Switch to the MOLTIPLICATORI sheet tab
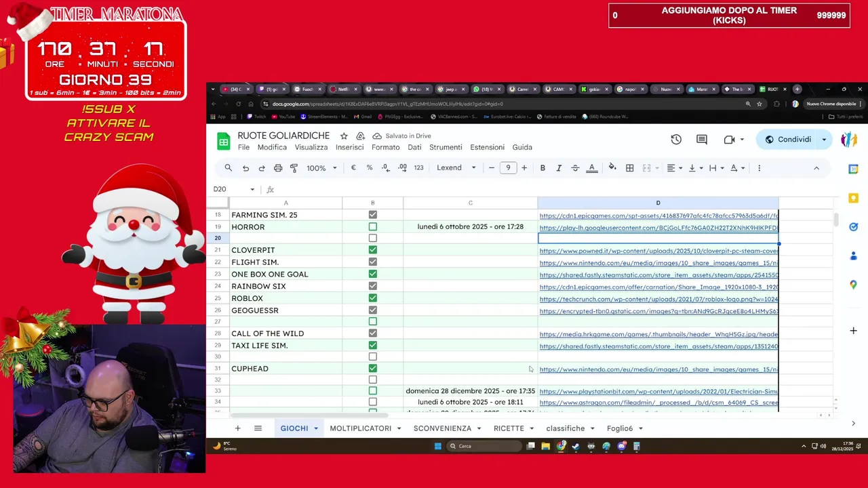This screenshot has width=868, height=488. (x=360, y=428)
